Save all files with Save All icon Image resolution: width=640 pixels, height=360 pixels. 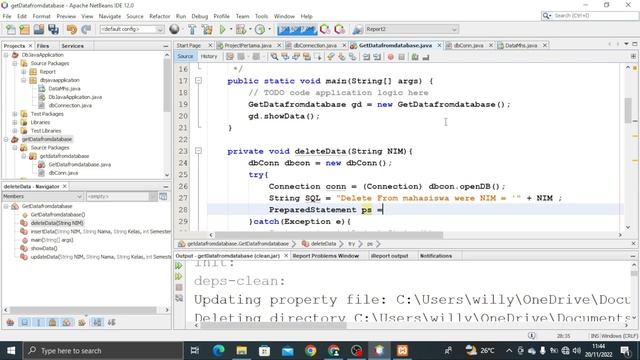53,29
